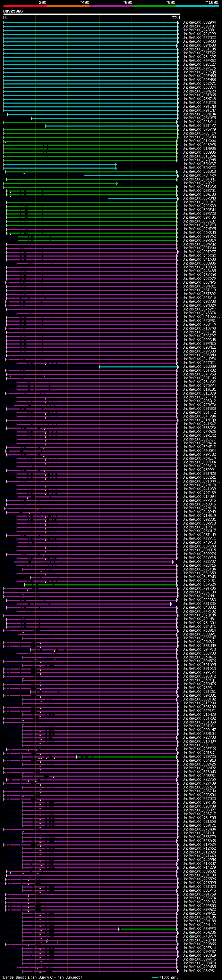This screenshot has width=222, height=980.
Task: Click the UniRef100_P10708 entry
Action: pyautogui.click(x=199, y=328)
